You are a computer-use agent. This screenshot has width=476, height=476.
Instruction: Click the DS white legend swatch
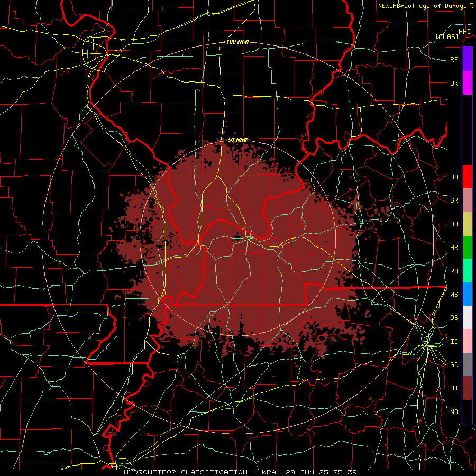click(x=467, y=317)
